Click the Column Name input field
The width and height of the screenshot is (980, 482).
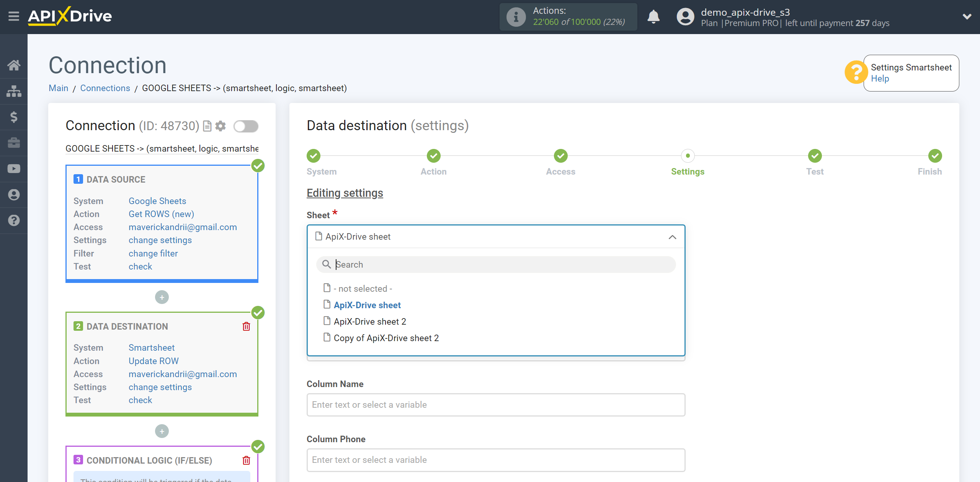point(496,405)
